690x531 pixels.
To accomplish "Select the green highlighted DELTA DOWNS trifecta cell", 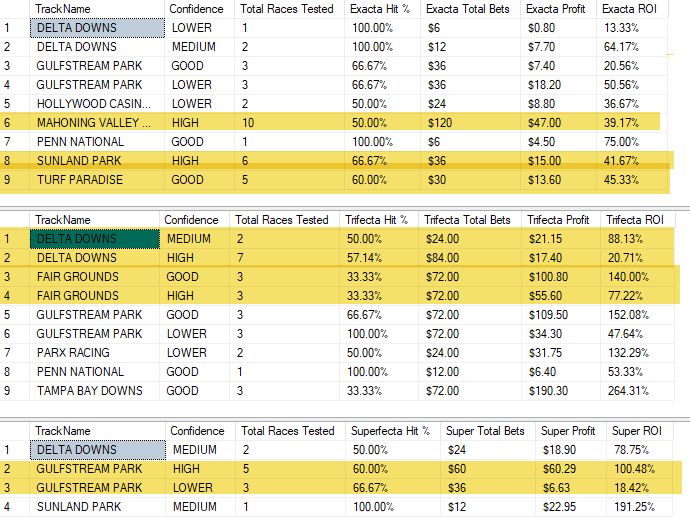I will pos(95,238).
